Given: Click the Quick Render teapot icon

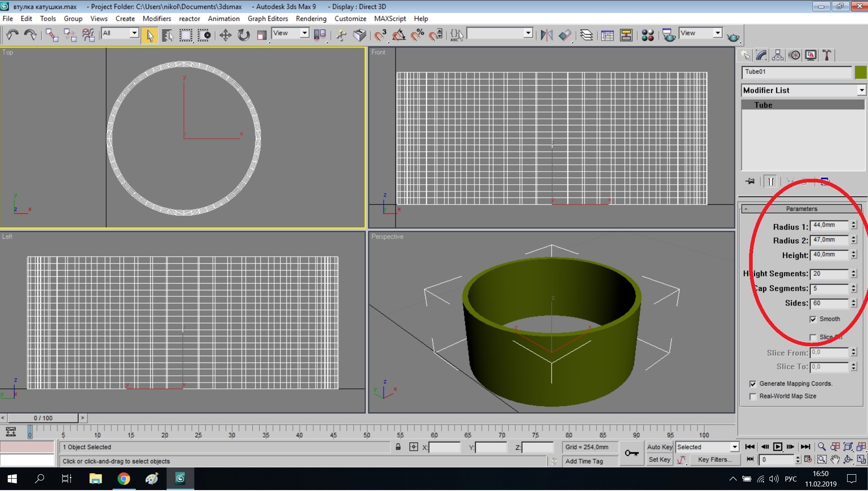Looking at the screenshot, I should tap(733, 37).
